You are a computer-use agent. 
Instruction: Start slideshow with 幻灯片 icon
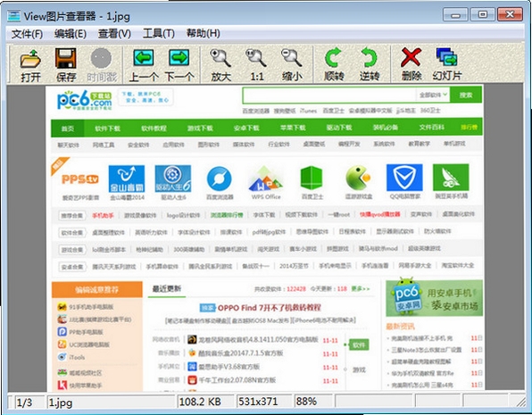click(446, 57)
